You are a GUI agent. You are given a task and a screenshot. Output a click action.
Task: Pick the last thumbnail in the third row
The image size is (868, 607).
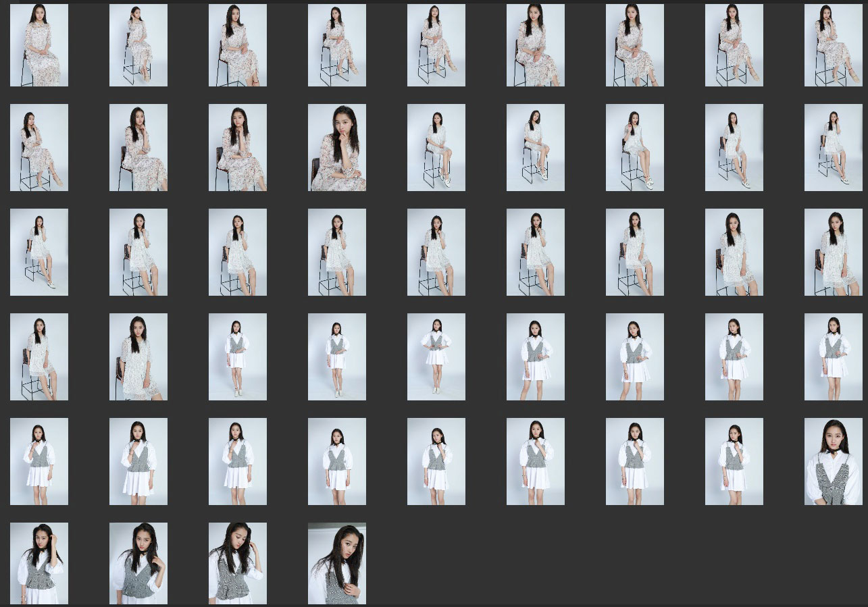click(833, 252)
